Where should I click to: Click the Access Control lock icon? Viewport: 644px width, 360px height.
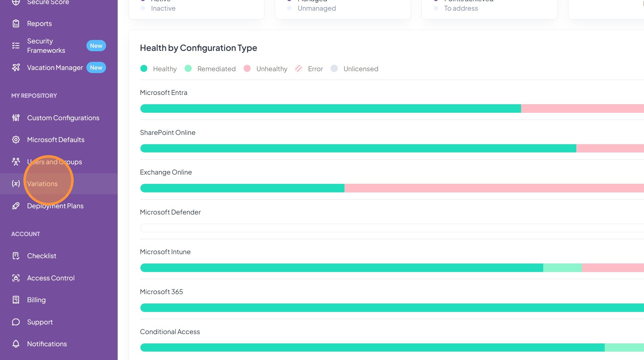16,278
